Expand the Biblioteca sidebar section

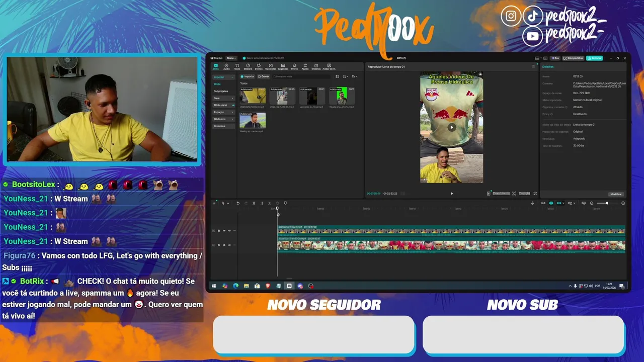[223, 119]
